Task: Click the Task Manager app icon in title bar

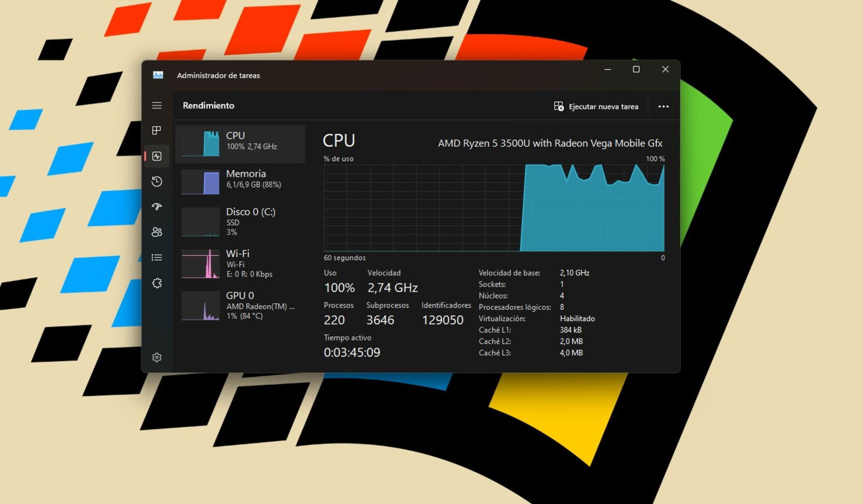Action: pos(158,75)
